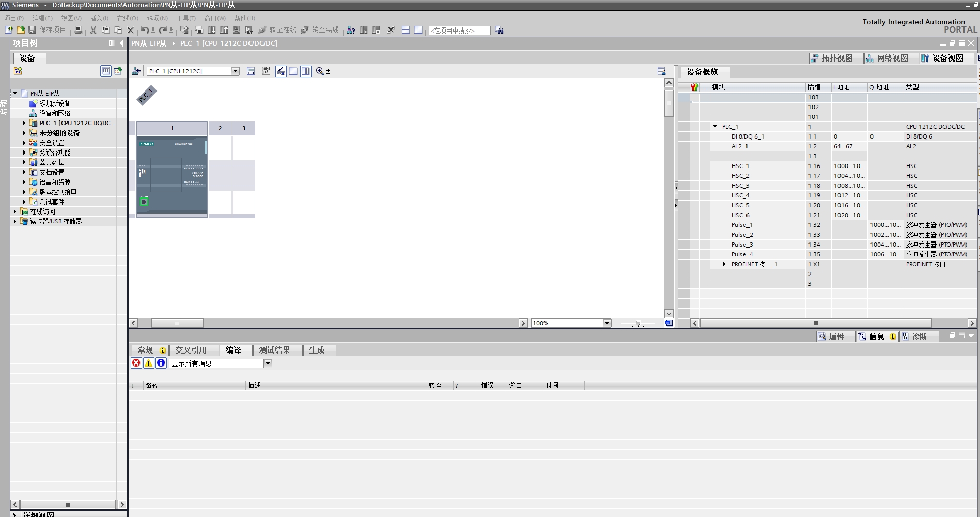Open the 100% zoom level dropdown
The height and width of the screenshot is (517, 980).
click(x=607, y=323)
